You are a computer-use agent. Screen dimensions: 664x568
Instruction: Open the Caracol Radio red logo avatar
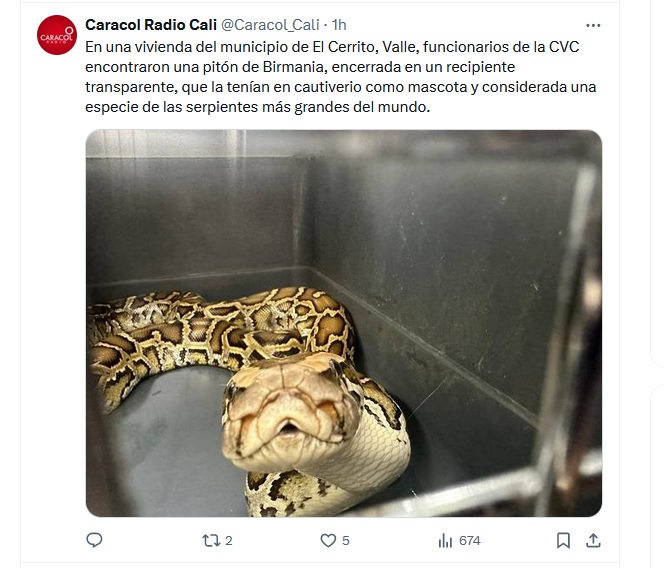point(57,35)
